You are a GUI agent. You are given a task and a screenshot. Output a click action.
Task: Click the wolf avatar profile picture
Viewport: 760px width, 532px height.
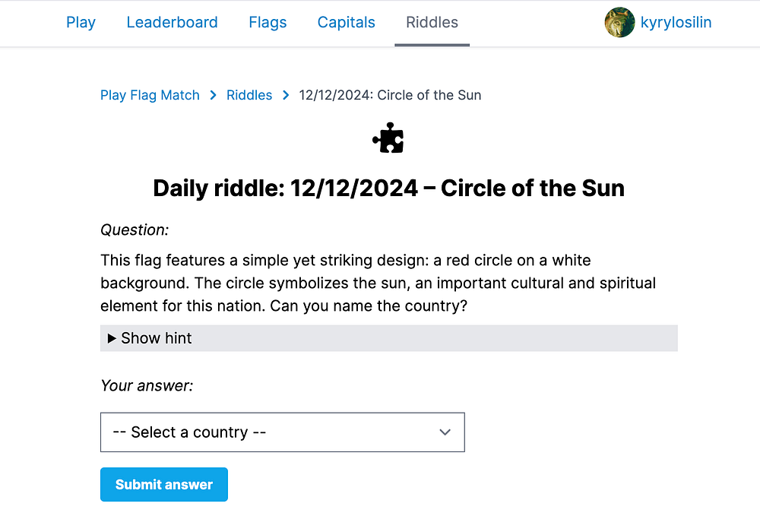(619, 23)
